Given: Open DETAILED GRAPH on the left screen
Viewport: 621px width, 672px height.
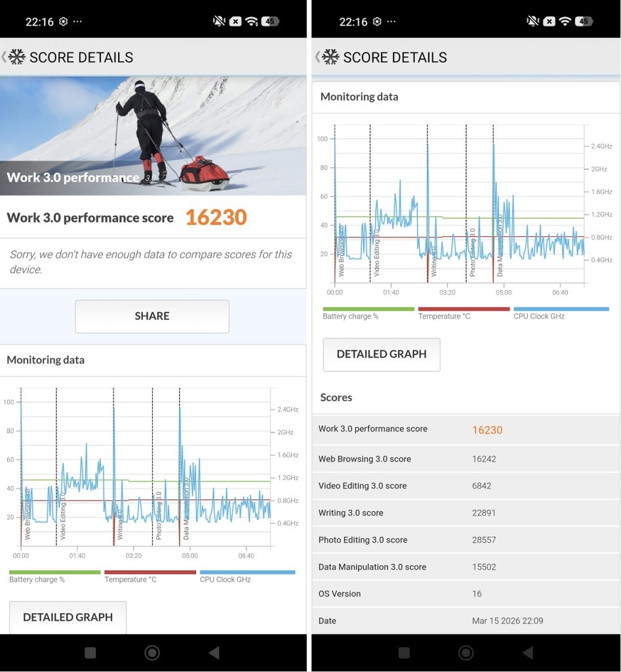Looking at the screenshot, I should coord(68,618).
